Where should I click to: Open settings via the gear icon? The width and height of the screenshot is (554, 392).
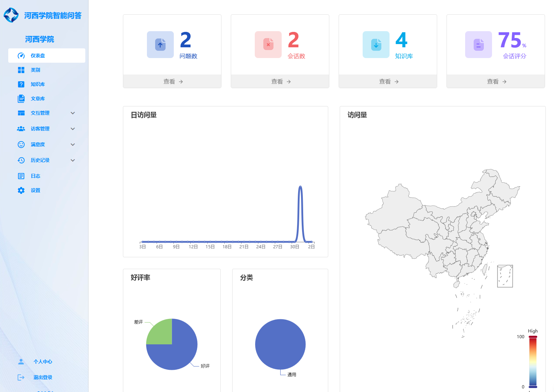tap(21, 190)
